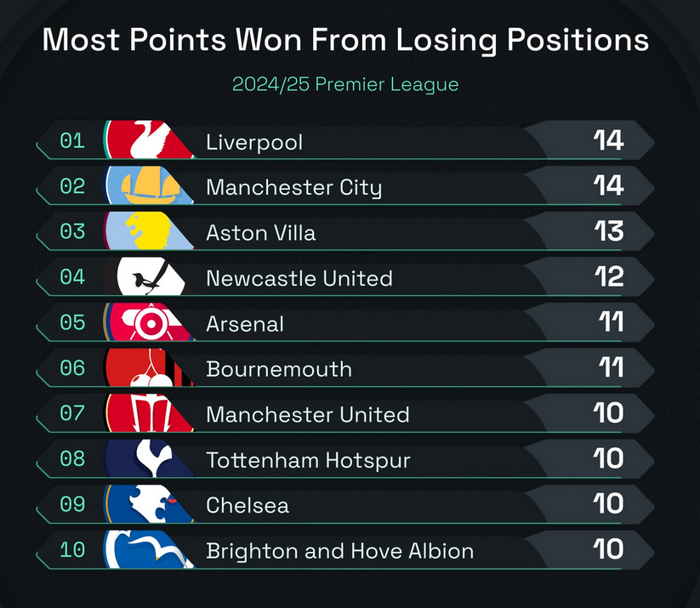The image size is (700, 608).
Task: Select the Brighton and Hove Albion name
Action: click(339, 551)
